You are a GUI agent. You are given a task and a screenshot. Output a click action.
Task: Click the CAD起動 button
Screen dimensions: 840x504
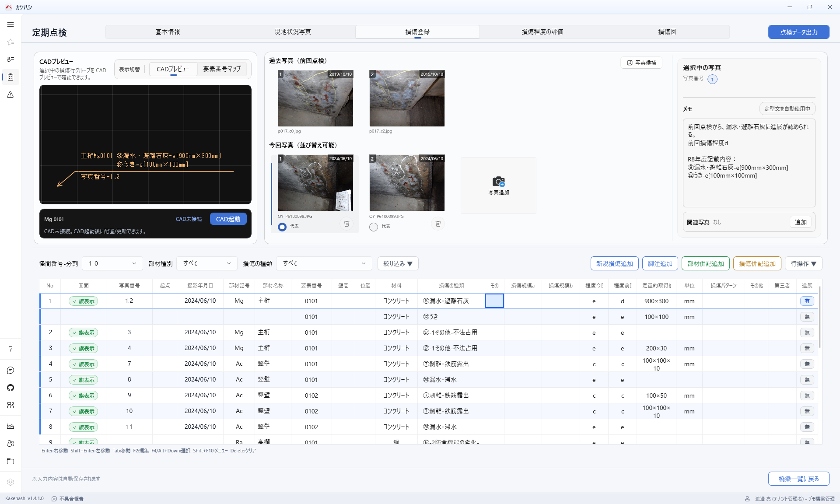coord(228,219)
